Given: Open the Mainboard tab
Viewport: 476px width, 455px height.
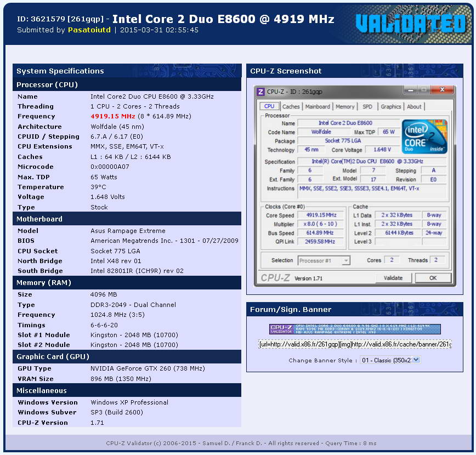Looking at the screenshot, I should (318, 106).
